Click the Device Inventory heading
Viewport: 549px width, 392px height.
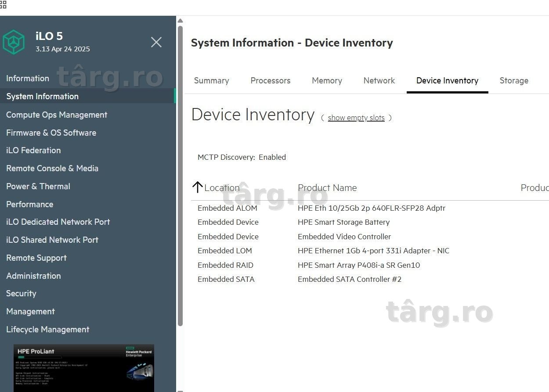pos(253,115)
